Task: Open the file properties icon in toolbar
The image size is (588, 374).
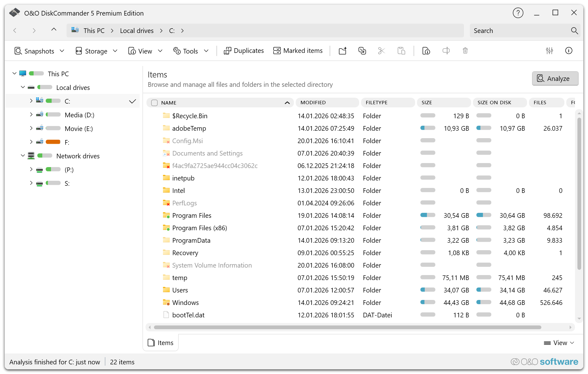Action: click(426, 51)
